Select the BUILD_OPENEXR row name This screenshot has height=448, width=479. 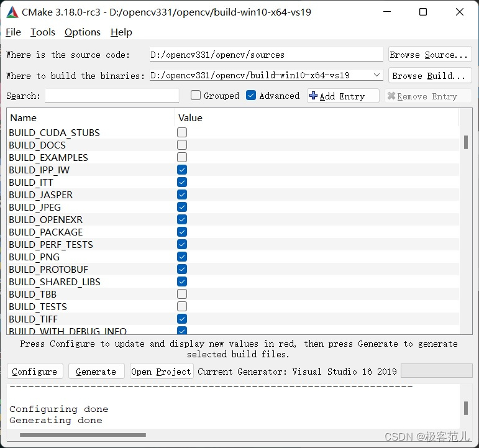coord(46,219)
